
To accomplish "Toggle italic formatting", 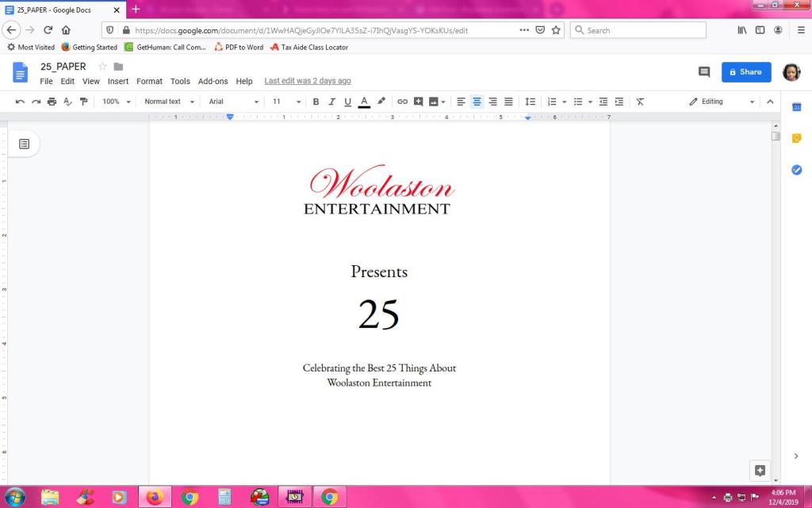I will pos(332,102).
